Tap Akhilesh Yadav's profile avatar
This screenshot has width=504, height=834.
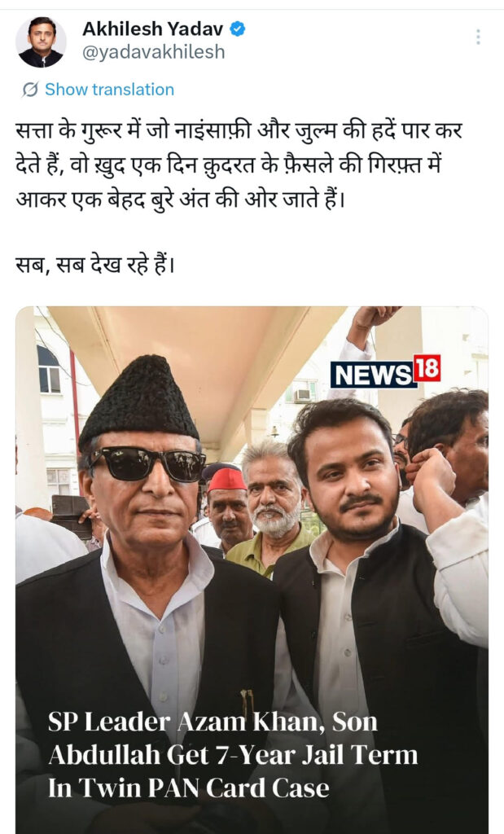pos(41,42)
